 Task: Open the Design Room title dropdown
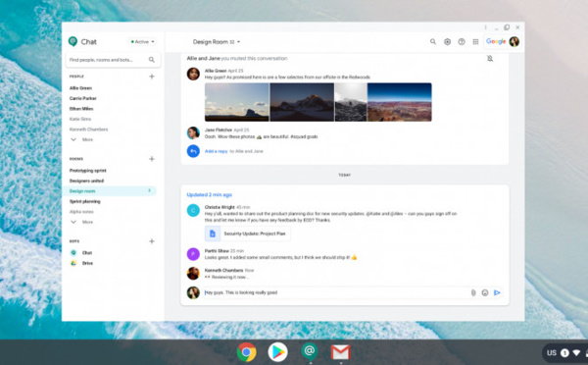tap(217, 41)
